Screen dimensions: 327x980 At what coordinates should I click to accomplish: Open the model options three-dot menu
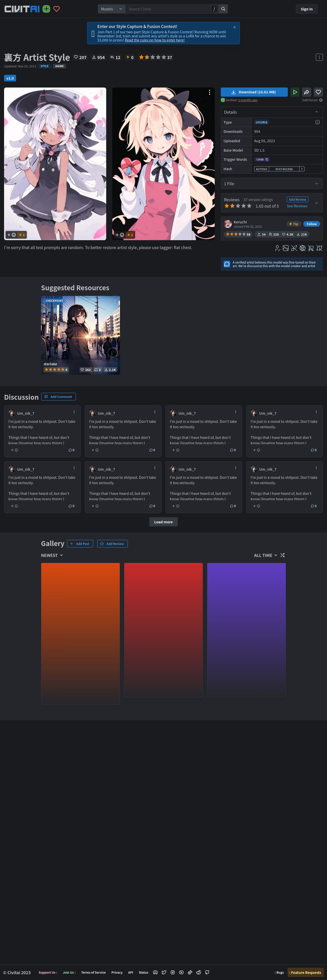(319, 57)
